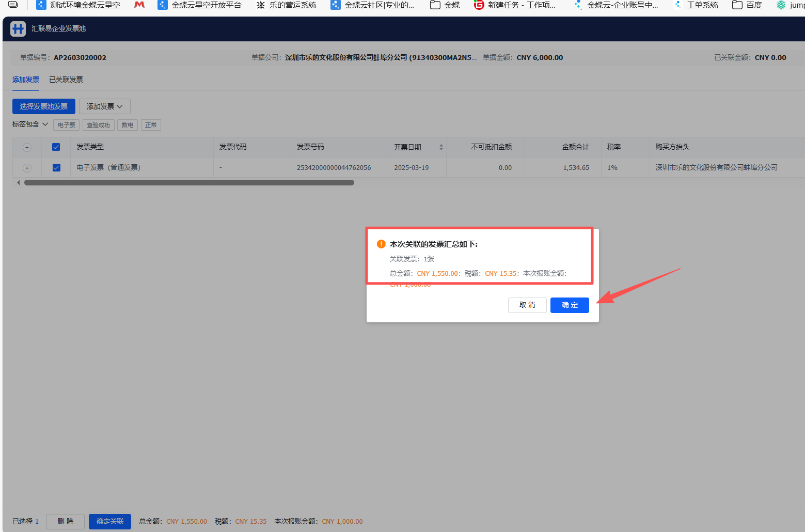Open the 乐的营运系统 bookmark
805x532 pixels.
tap(286, 5)
